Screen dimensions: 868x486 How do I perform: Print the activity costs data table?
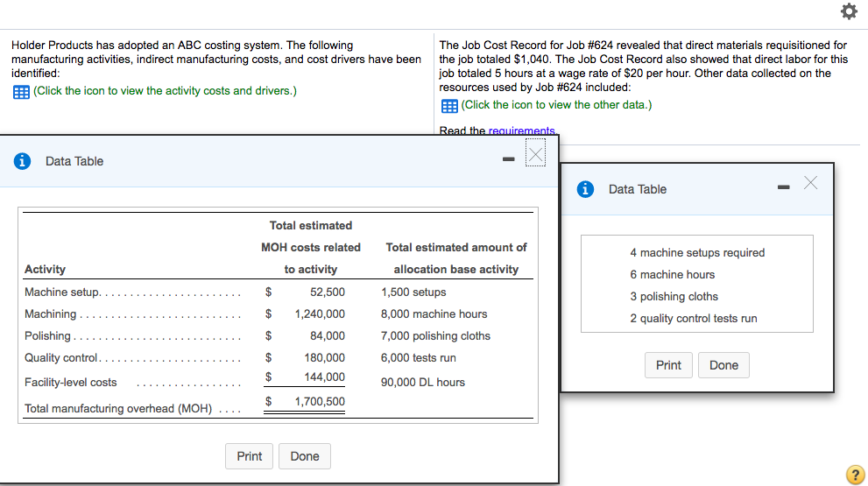pos(249,456)
